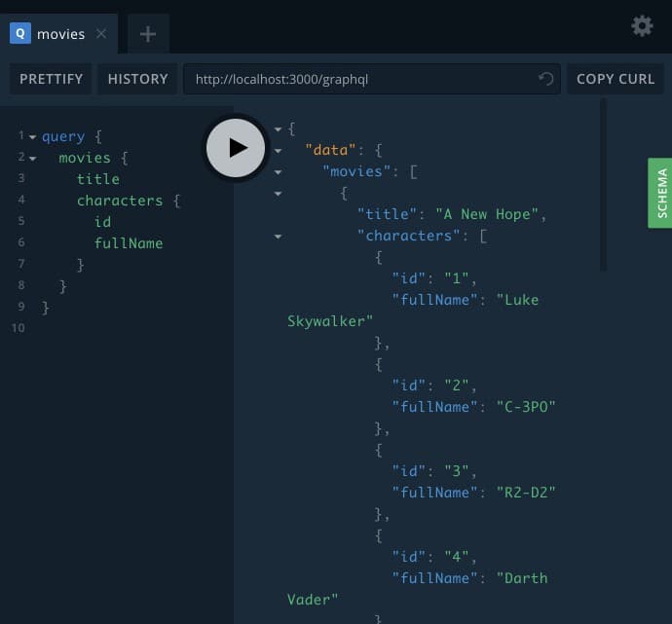The height and width of the screenshot is (624, 672).
Task: Click the PRETTIFY button
Action: click(51, 79)
